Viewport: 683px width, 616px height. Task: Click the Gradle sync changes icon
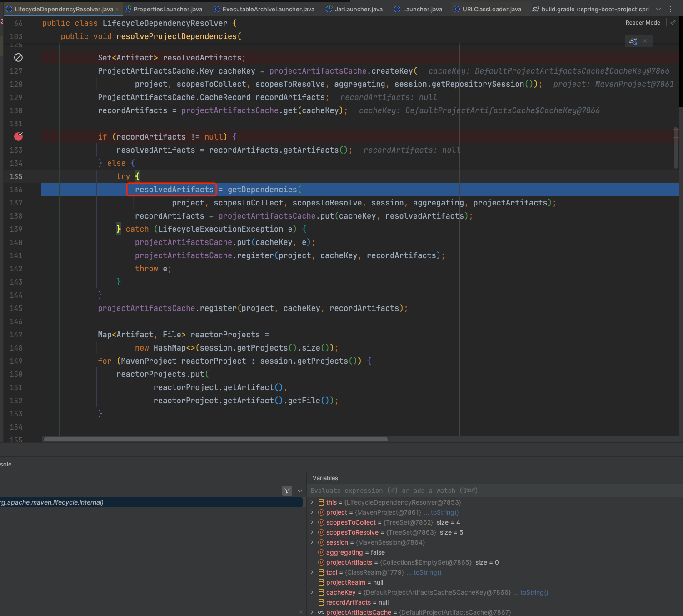(x=633, y=41)
